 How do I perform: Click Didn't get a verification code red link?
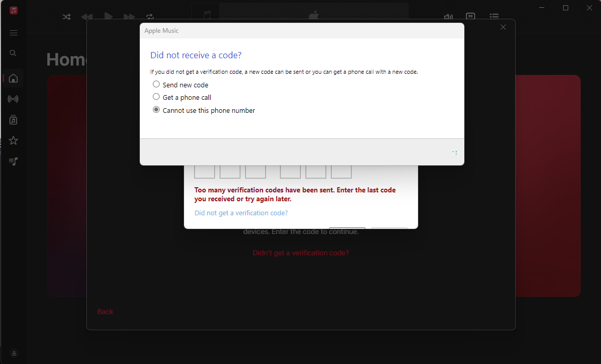point(301,253)
